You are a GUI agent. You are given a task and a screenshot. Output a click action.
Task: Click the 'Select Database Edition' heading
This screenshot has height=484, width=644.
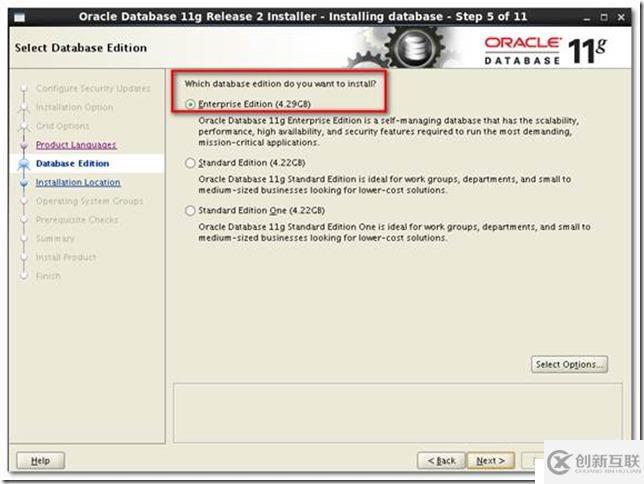click(81, 48)
